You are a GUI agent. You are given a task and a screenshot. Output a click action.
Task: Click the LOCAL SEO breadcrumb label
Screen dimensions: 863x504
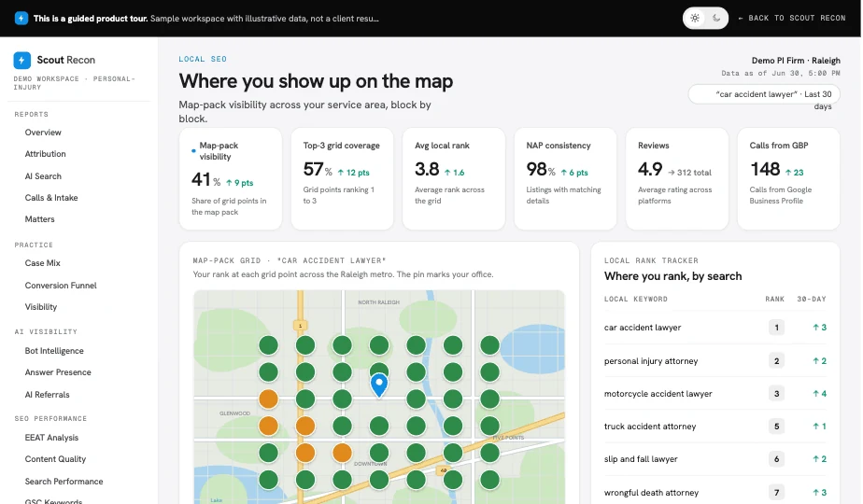203,59
